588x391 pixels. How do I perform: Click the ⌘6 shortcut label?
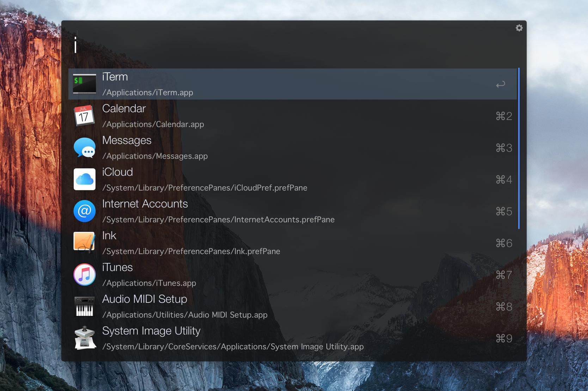[504, 243]
